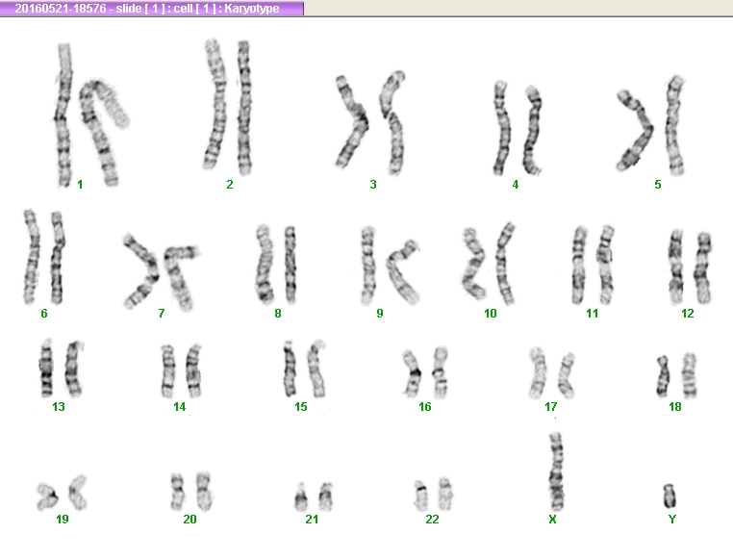Select the chromosome 6 pair image
The width and height of the screenshot is (733, 560).
click(x=44, y=257)
